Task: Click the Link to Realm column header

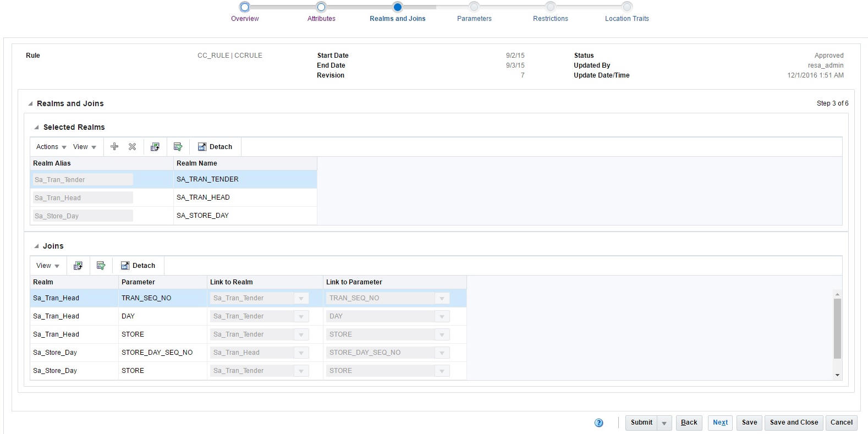Action: [x=265, y=282]
